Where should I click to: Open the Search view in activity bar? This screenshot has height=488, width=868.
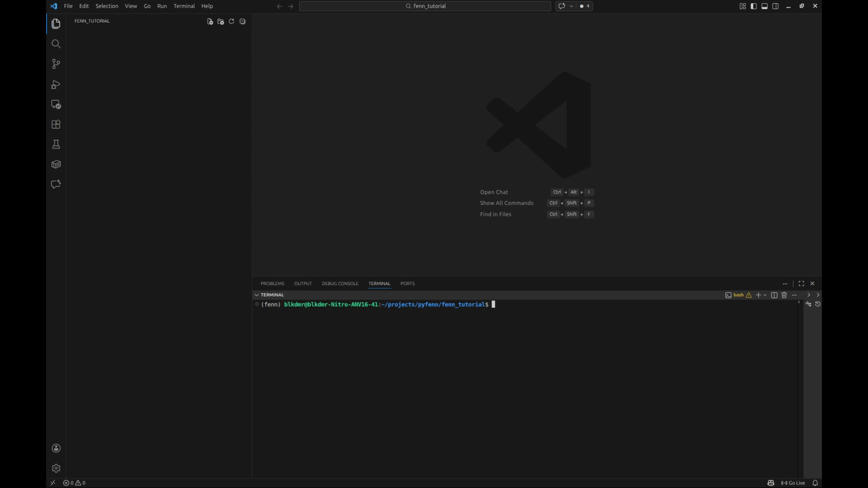56,44
